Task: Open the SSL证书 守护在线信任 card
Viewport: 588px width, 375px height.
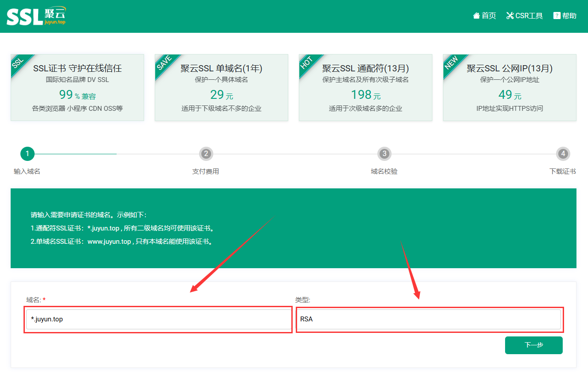Action: [x=77, y=87]
